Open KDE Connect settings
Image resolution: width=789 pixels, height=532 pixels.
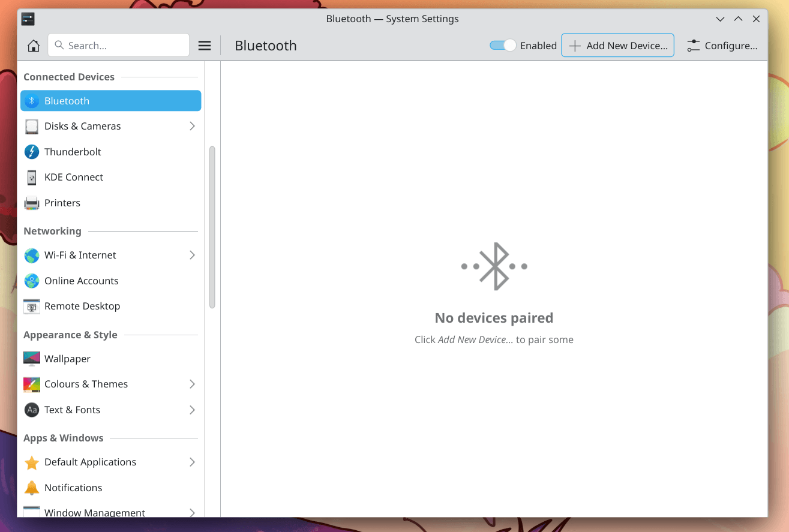pos(73,177)
